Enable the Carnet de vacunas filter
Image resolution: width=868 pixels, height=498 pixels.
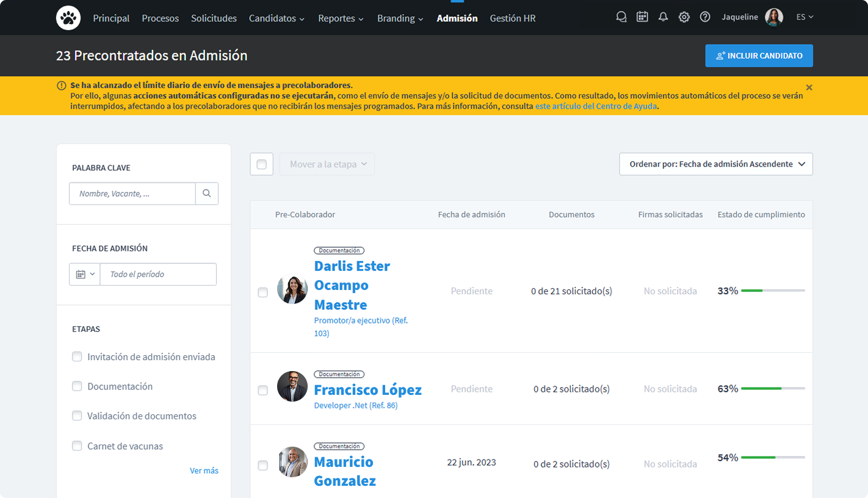tap(77, 446)
